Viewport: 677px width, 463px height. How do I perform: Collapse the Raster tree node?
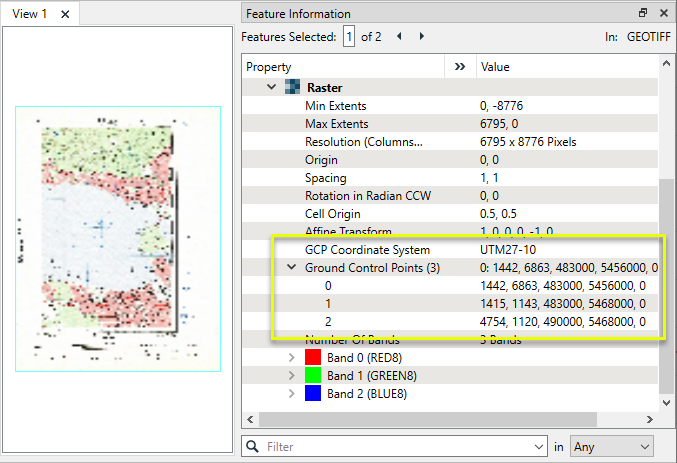tap(272, 88)
